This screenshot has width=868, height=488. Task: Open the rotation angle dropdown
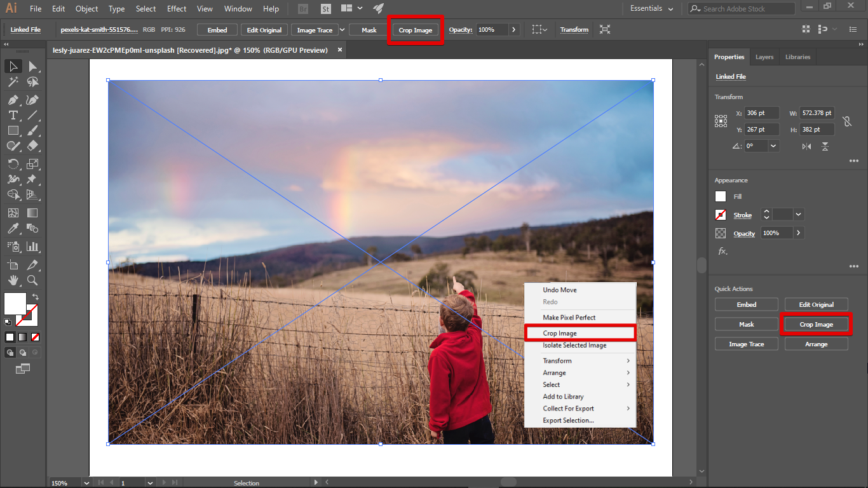(773, 146)
